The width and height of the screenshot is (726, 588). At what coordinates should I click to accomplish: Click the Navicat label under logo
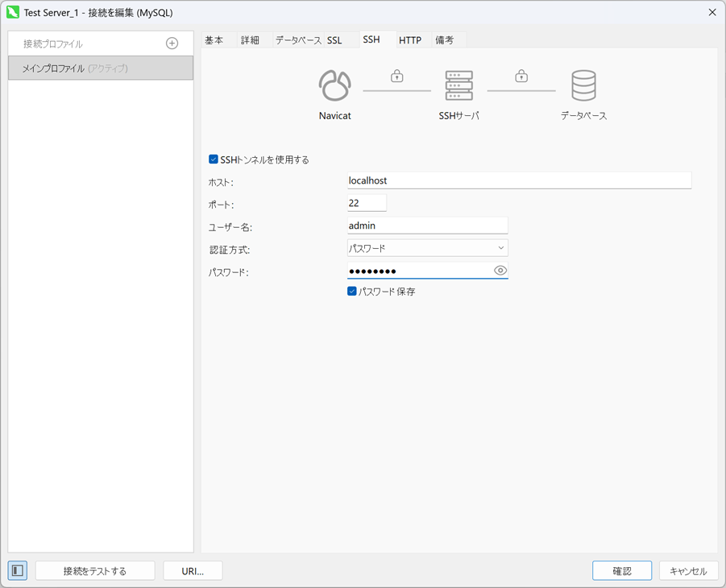(334, 116)
